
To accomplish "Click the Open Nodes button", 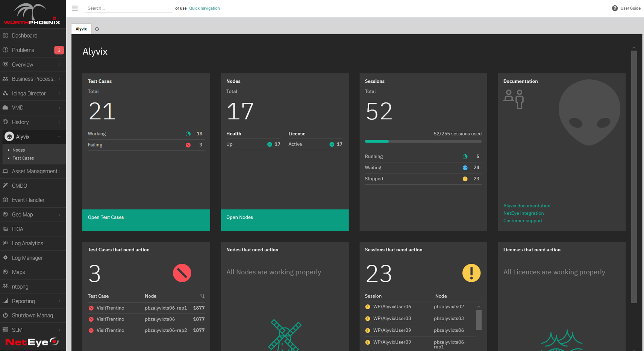I will coord(285,220).
